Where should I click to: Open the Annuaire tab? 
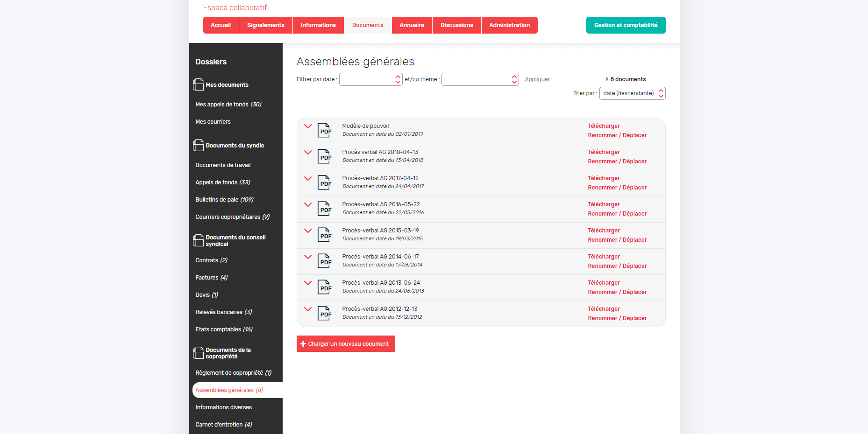(x=412, y=25)
